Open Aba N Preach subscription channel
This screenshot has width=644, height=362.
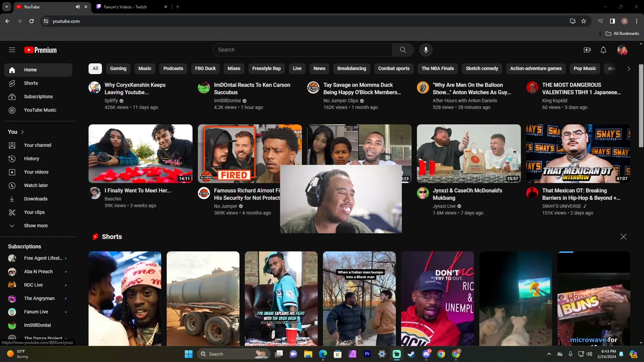click(x=38, y=271)
